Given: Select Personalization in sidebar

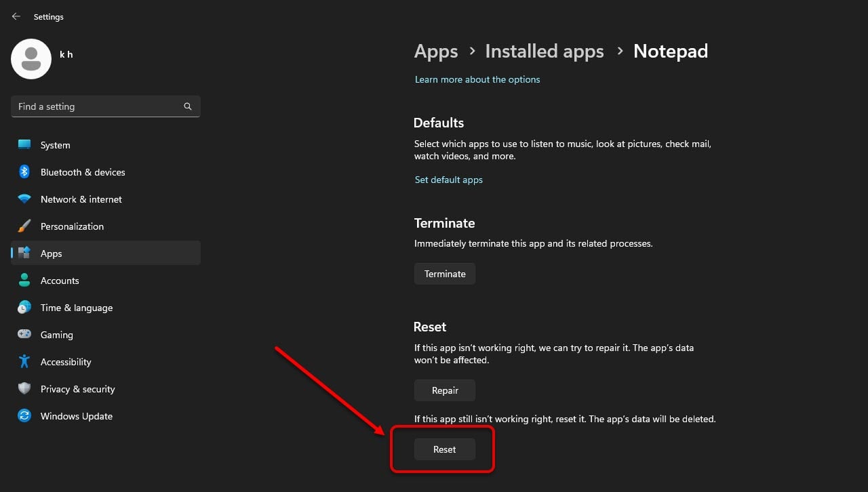Looking at the screenshot, I should [x=106, y=226].
